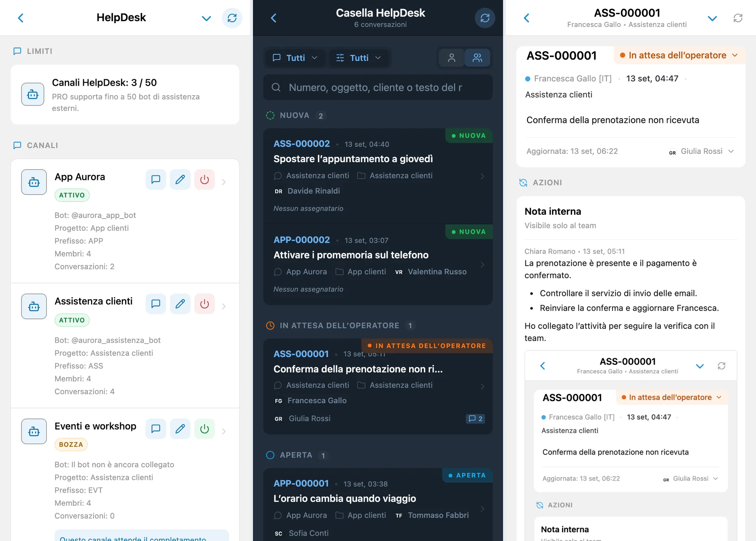Show only my assigned conversations
756x541 pixels.
point(452,58)
